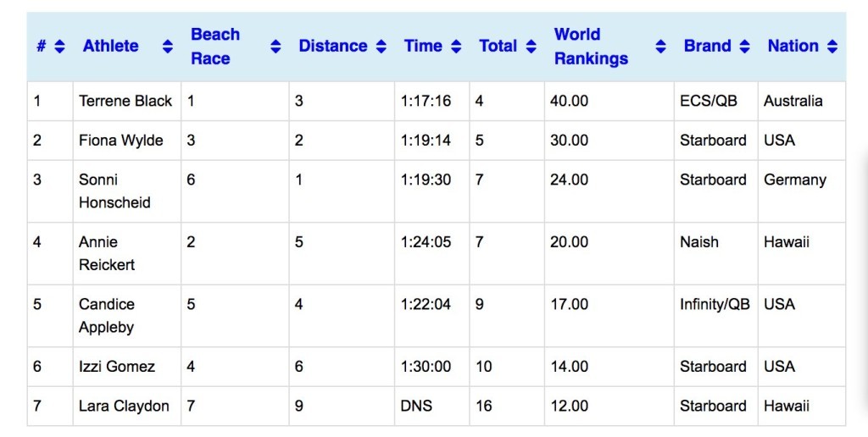Select Candice Appleby's name cell
The height and width of the screenshot is (437, 868).
[x=107, y=315]
